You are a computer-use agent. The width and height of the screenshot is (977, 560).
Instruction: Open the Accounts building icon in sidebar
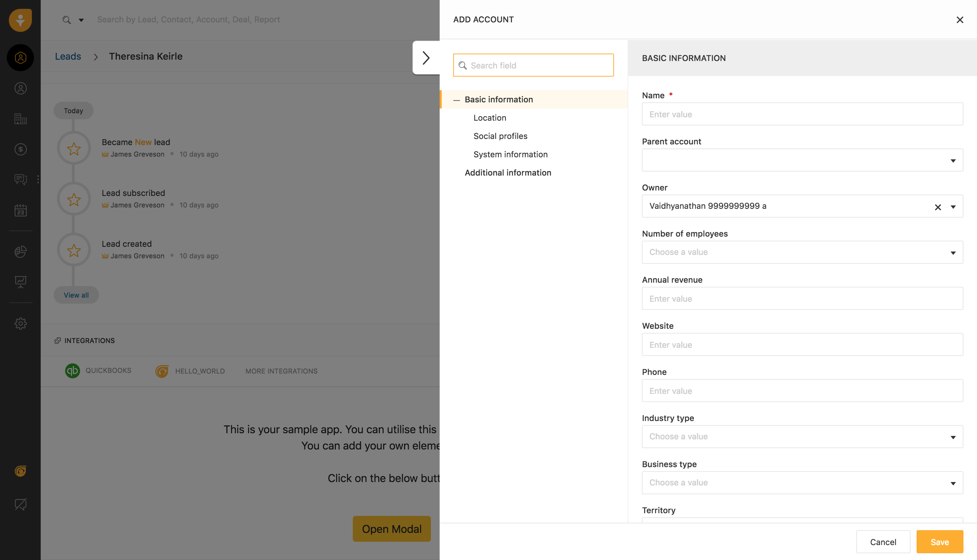(20, 119)
